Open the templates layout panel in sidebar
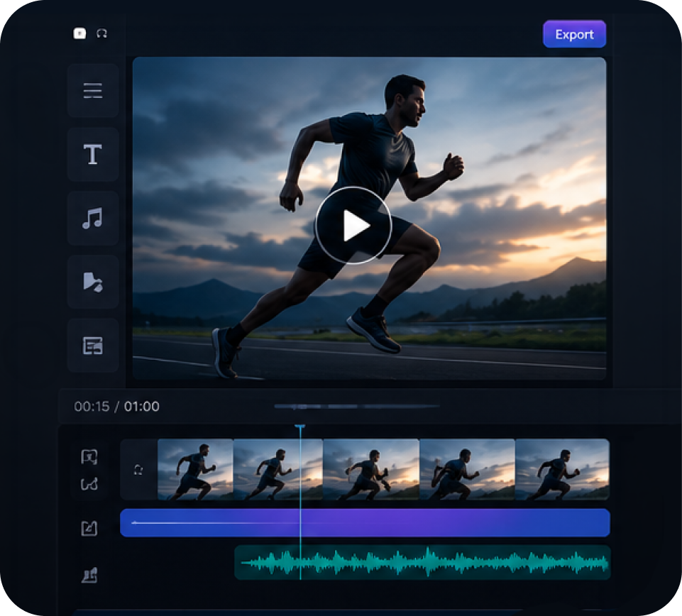682x616 pixels. (93, 346)
